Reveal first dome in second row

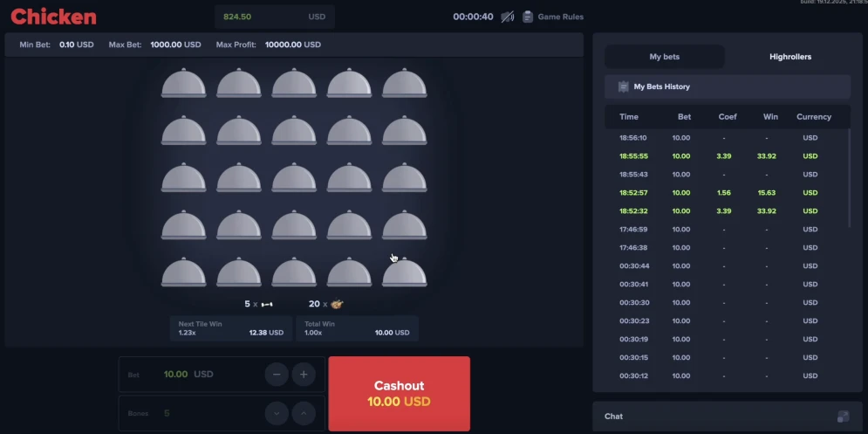tap(184, 130)
